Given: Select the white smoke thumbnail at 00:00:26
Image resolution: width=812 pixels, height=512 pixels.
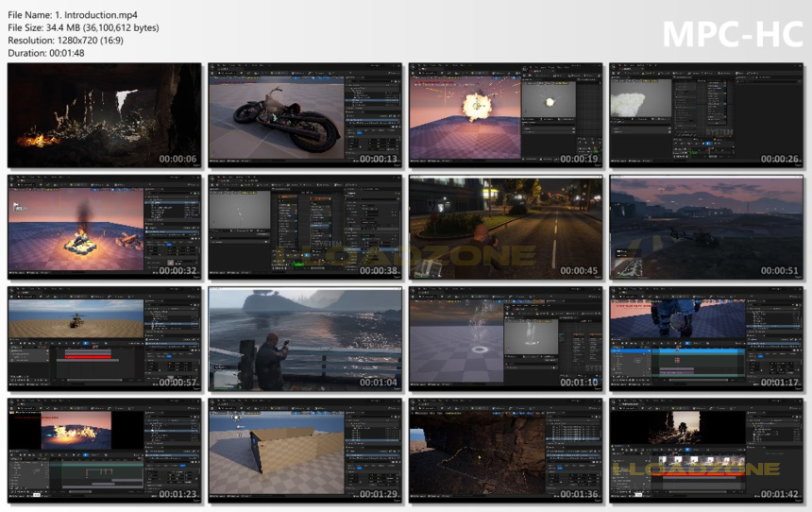Looking at the screenshot, I should (x=706, y=115).
